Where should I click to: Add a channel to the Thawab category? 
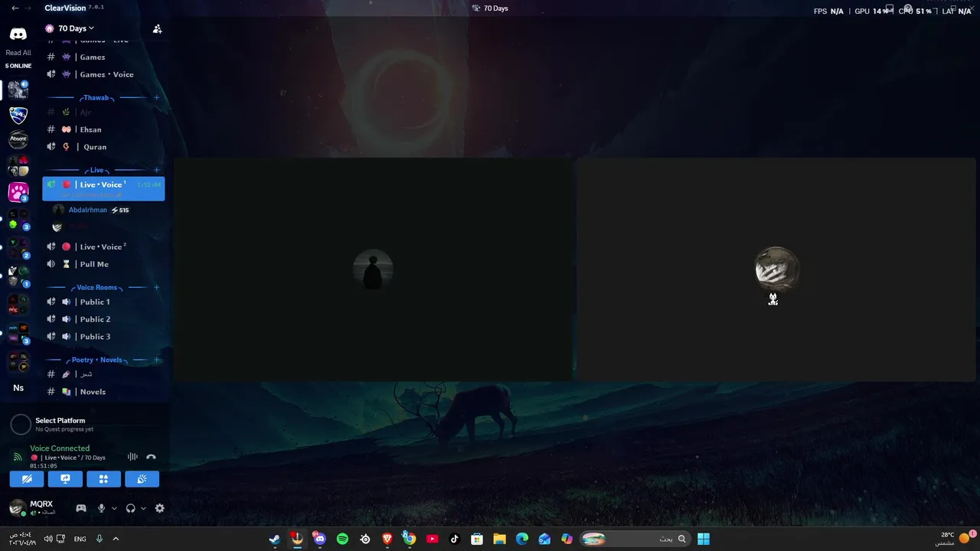pyautogui.click(x=156, y=98)
